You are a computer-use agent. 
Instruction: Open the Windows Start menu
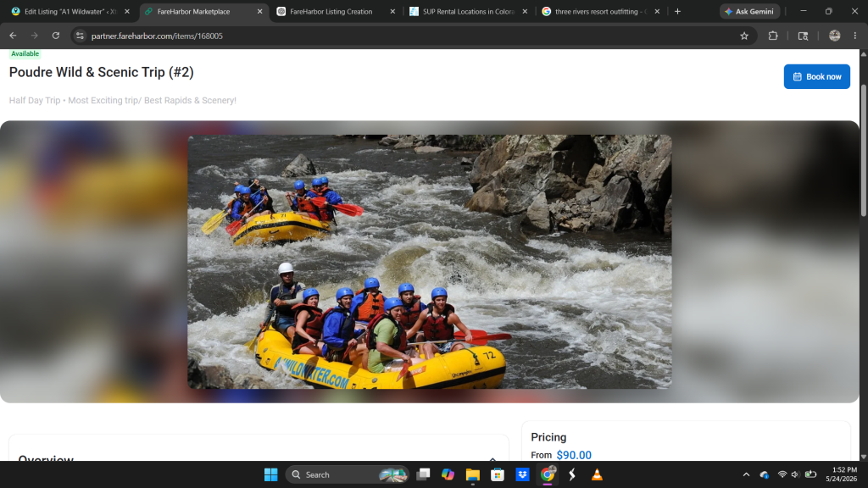tap(270, 474)
